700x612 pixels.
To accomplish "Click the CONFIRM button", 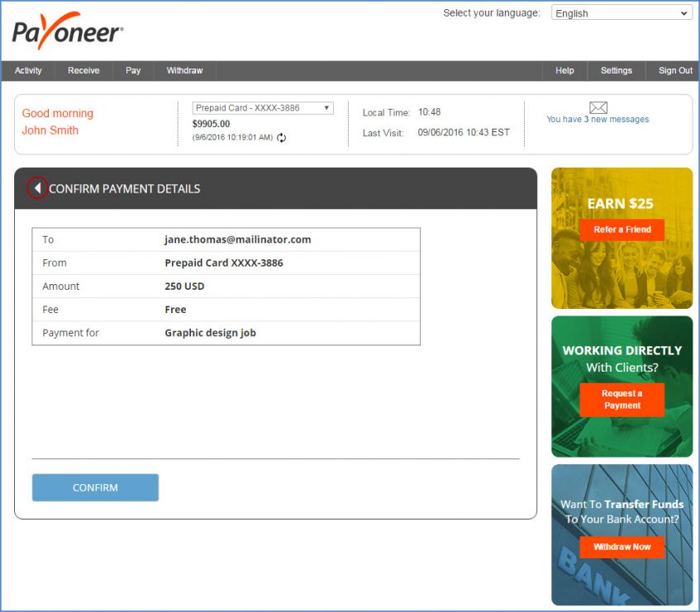I will [95, 487].
